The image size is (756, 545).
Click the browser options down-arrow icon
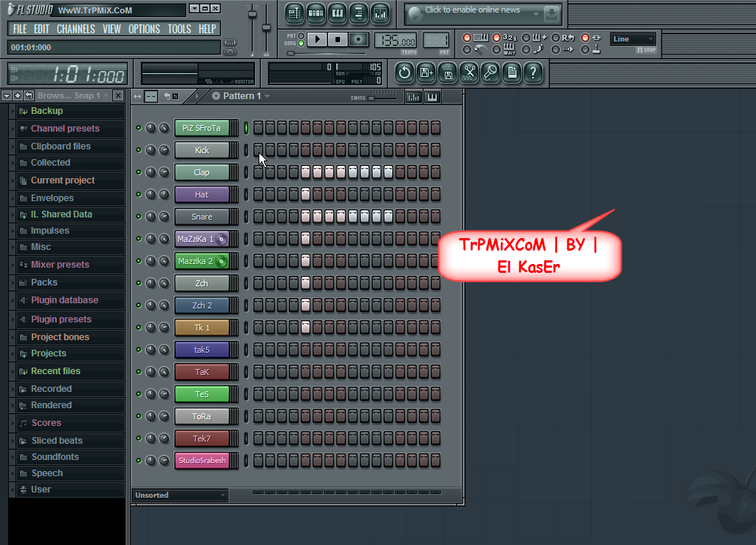click(6, 95)
